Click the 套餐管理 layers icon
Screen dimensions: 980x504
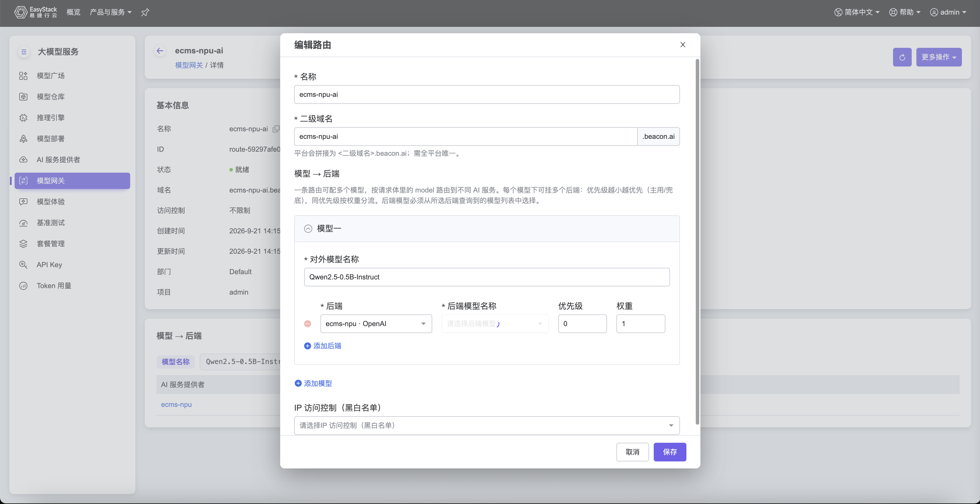23,244
